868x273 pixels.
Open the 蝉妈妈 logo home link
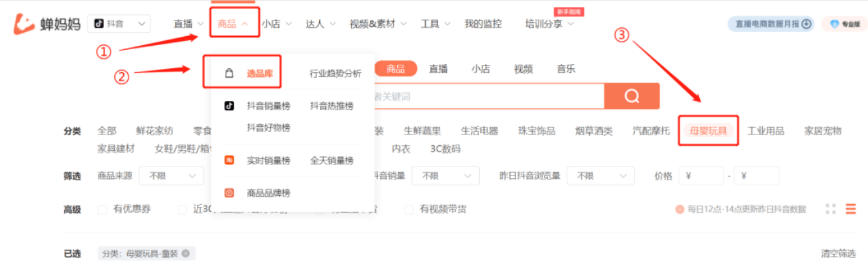tap(46, 24)
